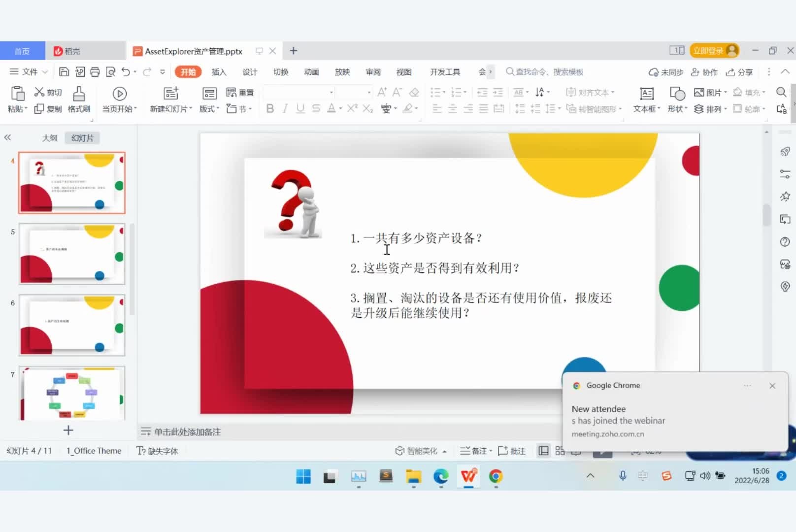The image size is (796, 532).
Task: Click the star icon in right sidebar
Action: click(785, 197)
